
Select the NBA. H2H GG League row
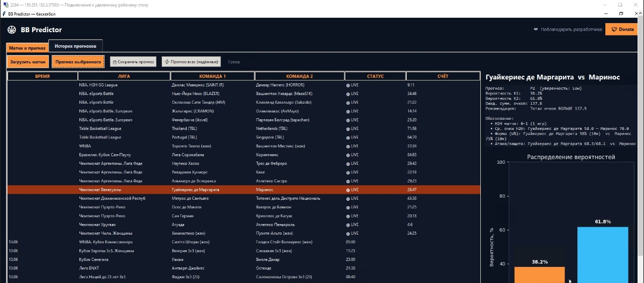(x=243, y=85)
